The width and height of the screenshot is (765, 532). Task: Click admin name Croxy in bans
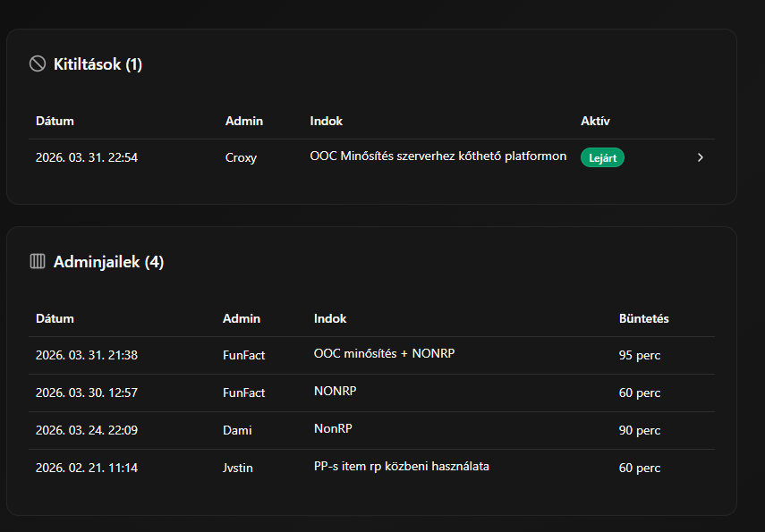click(241, 157)
